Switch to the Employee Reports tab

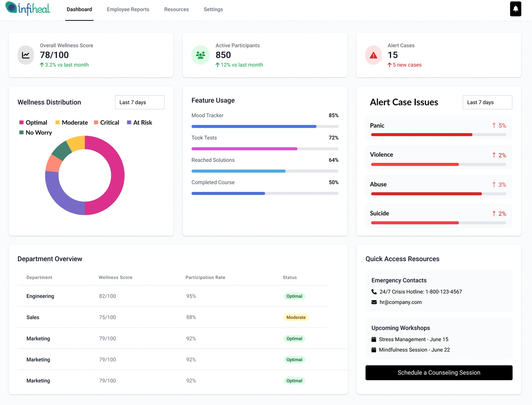(128, 9)
